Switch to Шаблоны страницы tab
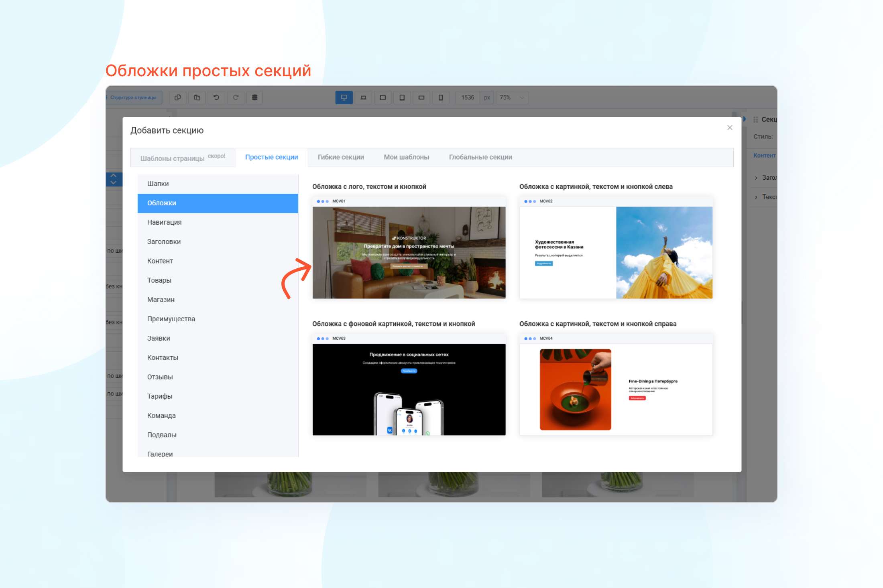Image resolution: width=883 pixels, height=588 pixels. click(x=183, y=158)
